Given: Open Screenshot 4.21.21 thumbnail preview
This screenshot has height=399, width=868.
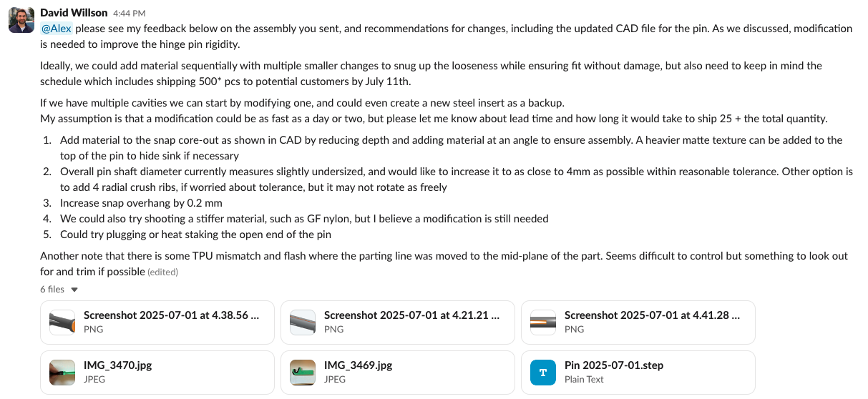Looking at the screenshot, I should click(303, 322).
